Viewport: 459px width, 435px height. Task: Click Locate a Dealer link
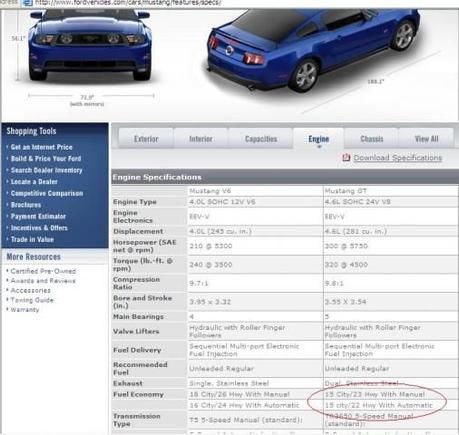coord(34,182)
